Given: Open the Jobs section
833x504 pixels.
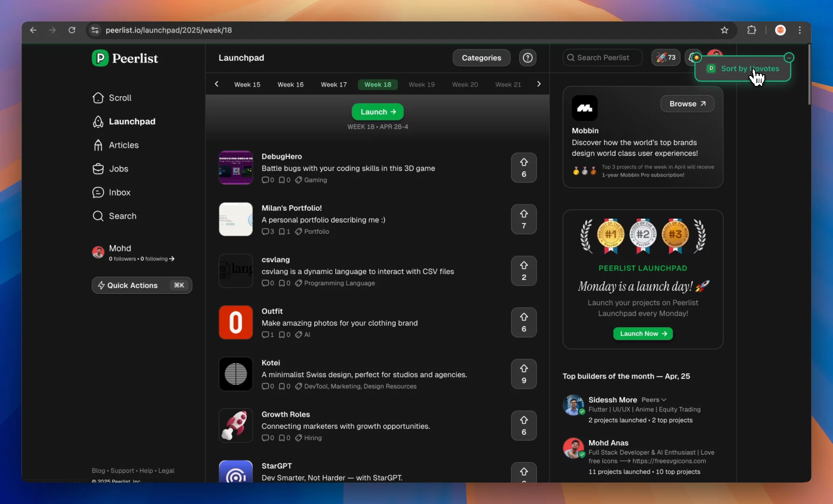Looking at the screenshot, I should click(x=119, y=168).
